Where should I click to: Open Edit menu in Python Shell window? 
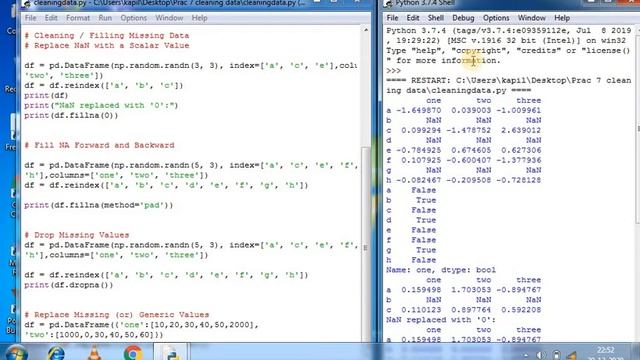click(x=413, y=18)
